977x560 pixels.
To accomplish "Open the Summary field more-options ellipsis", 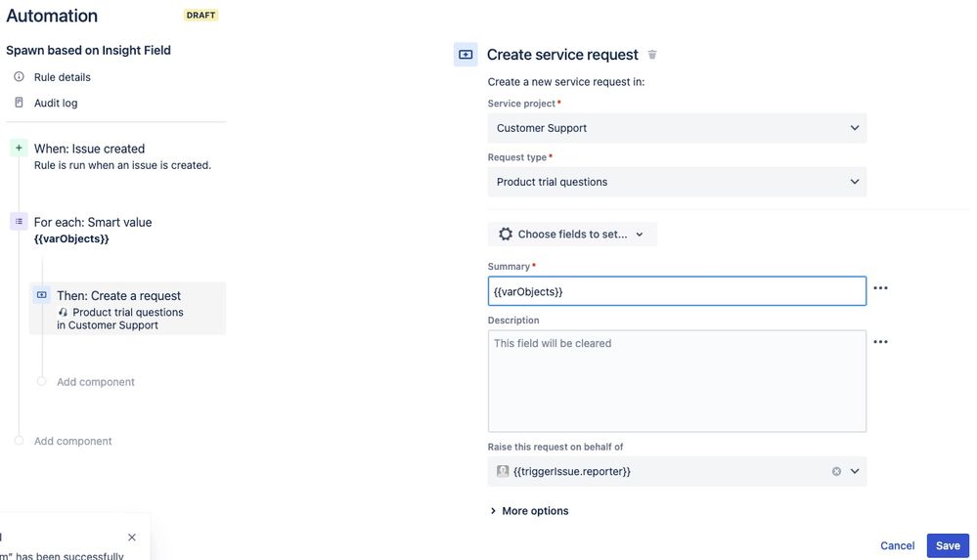I will [x=880, y=288].
